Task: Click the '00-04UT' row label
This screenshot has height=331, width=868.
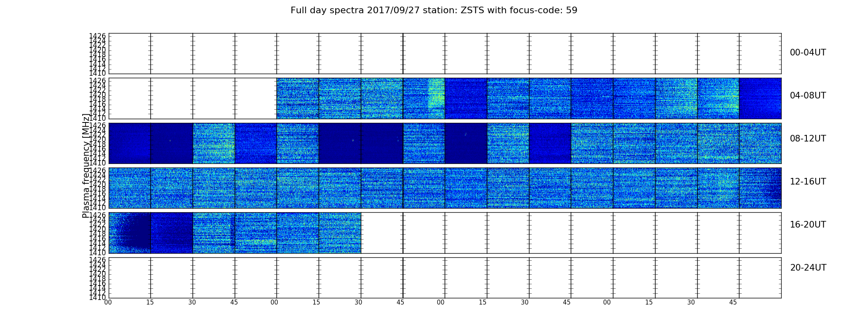Action: pos(808,53)
